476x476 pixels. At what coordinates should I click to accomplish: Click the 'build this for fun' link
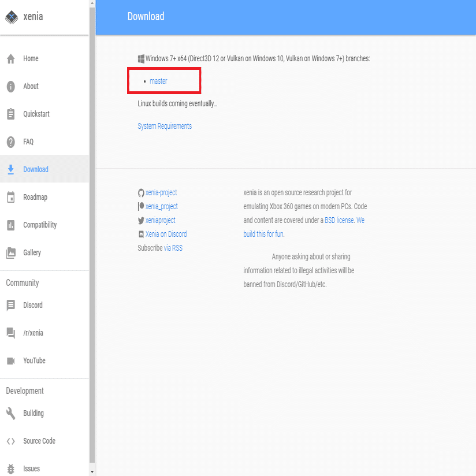click(263, 235)
